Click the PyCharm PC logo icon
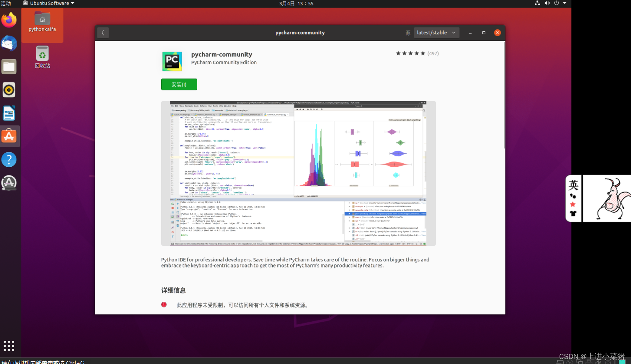The image size is (631, 364). click(x=172, y=61)
